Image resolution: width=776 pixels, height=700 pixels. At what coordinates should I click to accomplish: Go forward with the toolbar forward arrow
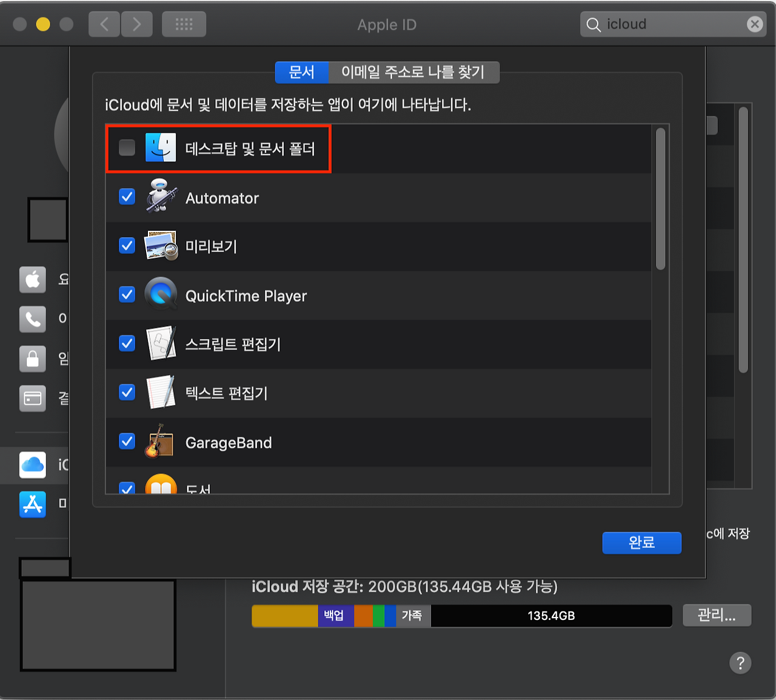[136, 24]
